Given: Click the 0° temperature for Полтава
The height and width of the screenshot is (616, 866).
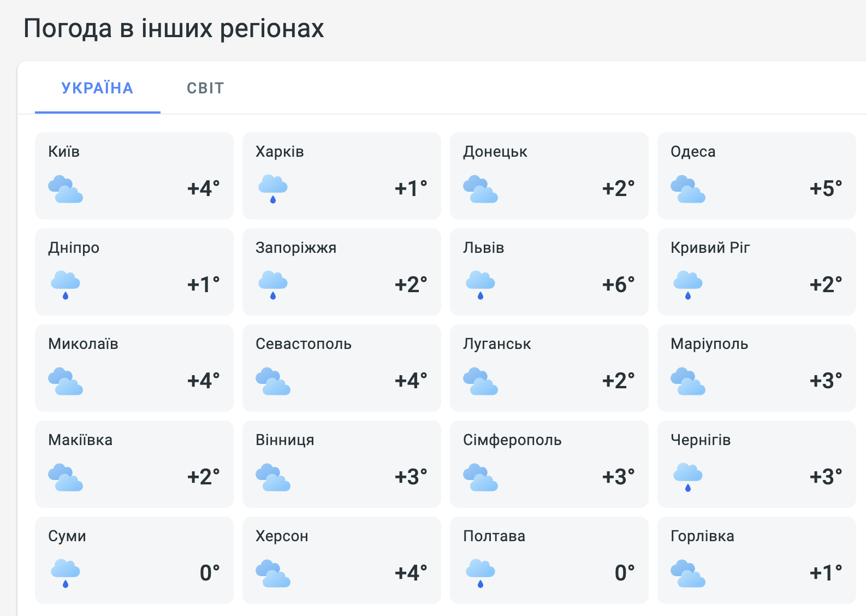Looking at the screenshot, I should click(625, 573).
